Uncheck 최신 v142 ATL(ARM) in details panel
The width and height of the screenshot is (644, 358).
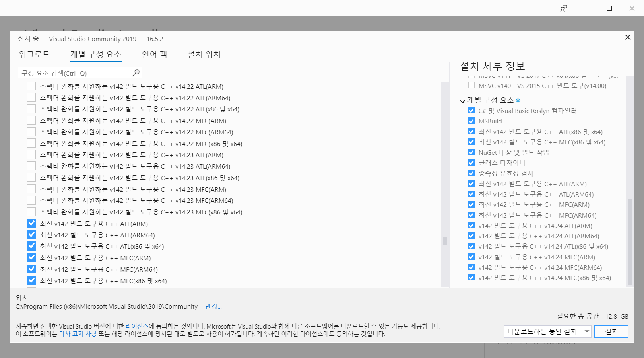click(471, 184)
